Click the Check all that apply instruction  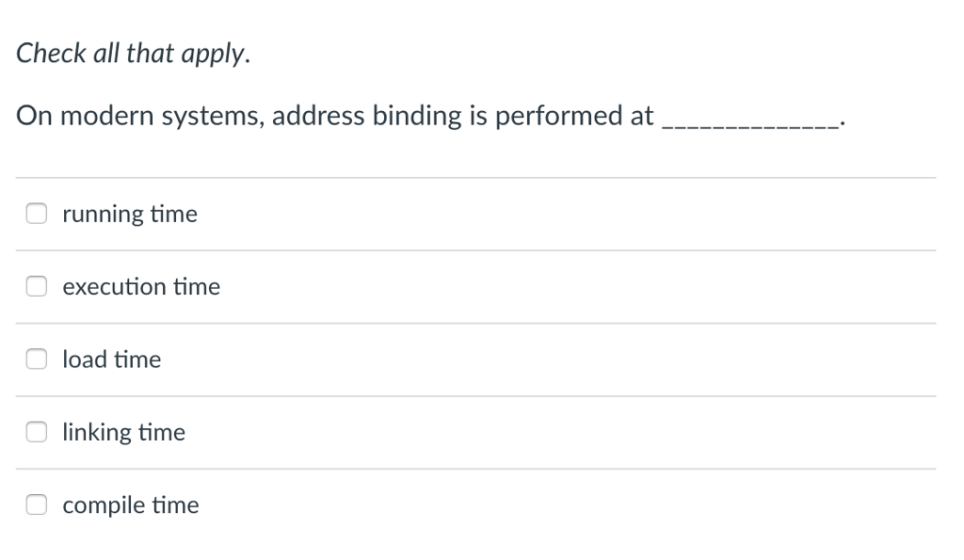tap(133, 53)
